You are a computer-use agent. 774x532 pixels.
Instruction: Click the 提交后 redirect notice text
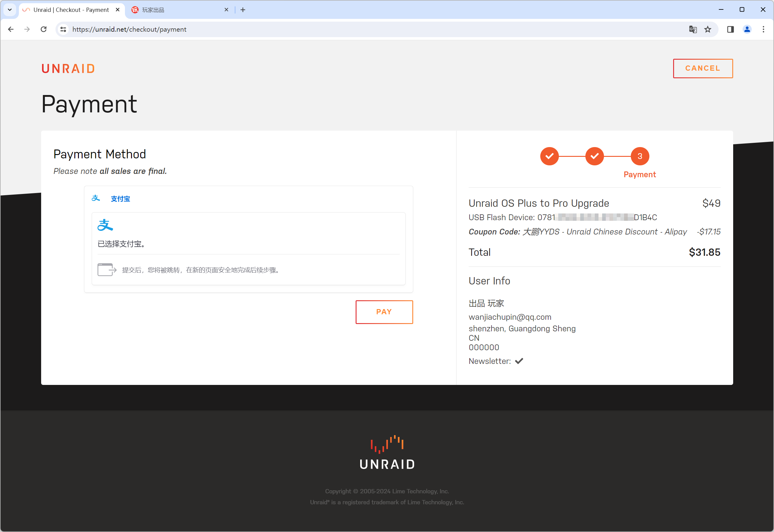(x=201, y=270)
